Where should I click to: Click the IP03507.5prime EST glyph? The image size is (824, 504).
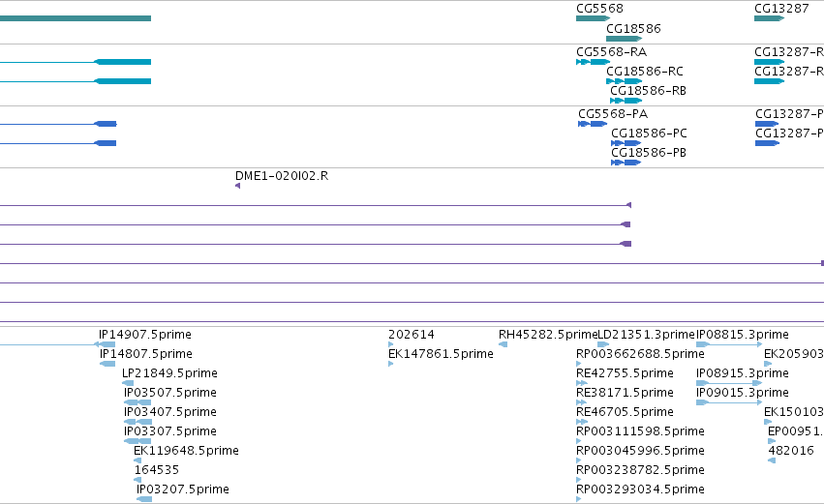coord(137,402)
